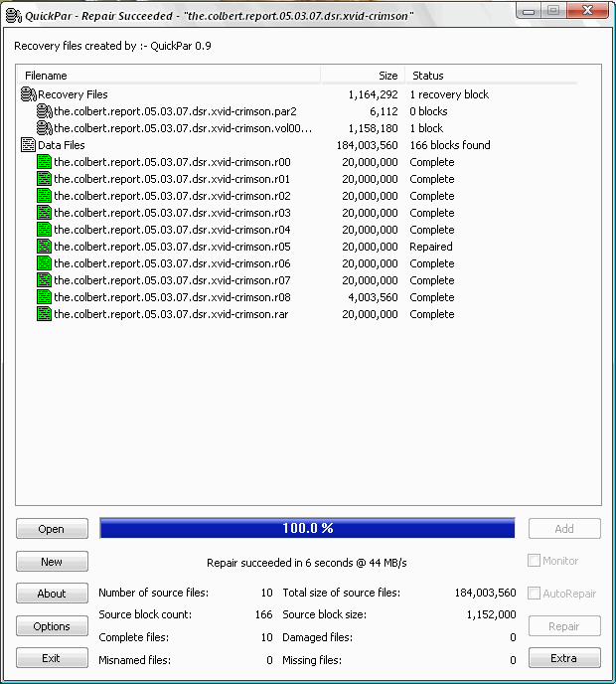Click the green icon of the r07 file
Viewport: 616px width, 684px height.
(x=44, y=280)
